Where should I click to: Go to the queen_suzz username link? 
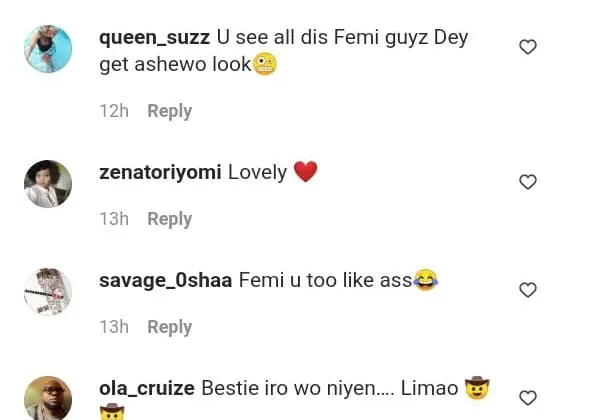154,38
